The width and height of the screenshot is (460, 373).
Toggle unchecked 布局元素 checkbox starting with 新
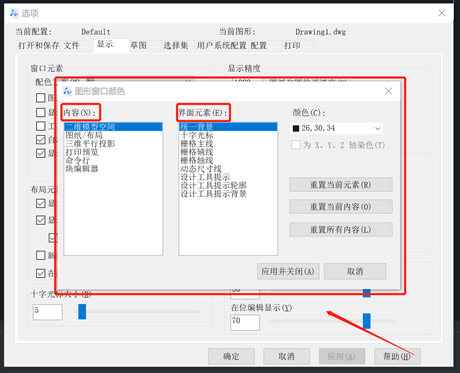point(41,255)
